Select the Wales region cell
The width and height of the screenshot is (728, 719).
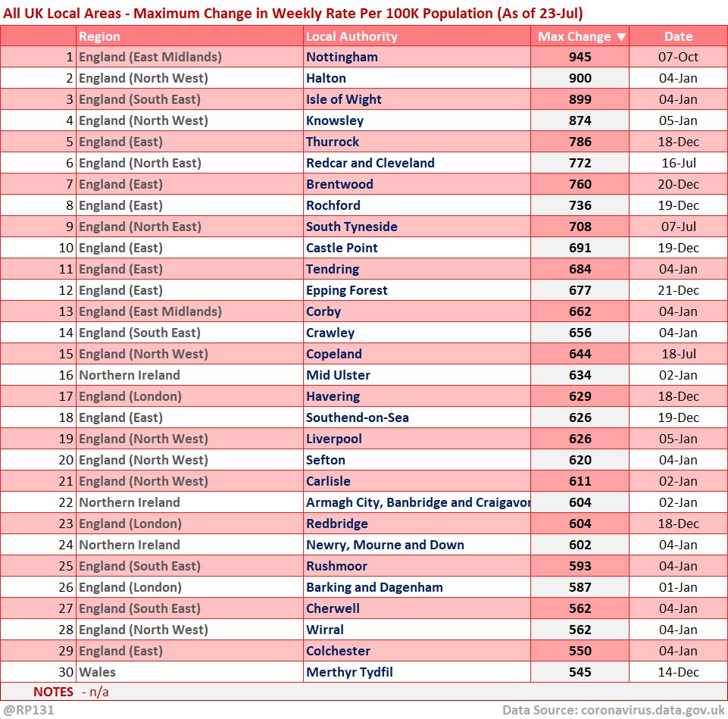(97, 672)
